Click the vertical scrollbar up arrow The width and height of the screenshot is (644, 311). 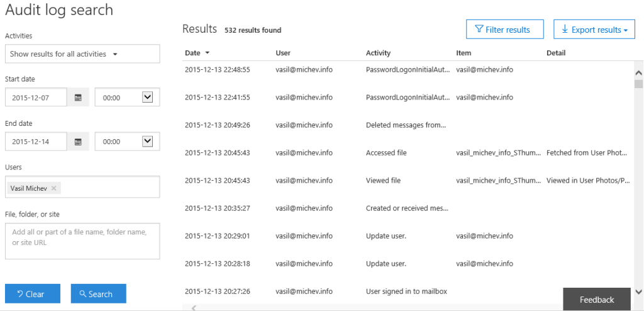click(638, 73)
